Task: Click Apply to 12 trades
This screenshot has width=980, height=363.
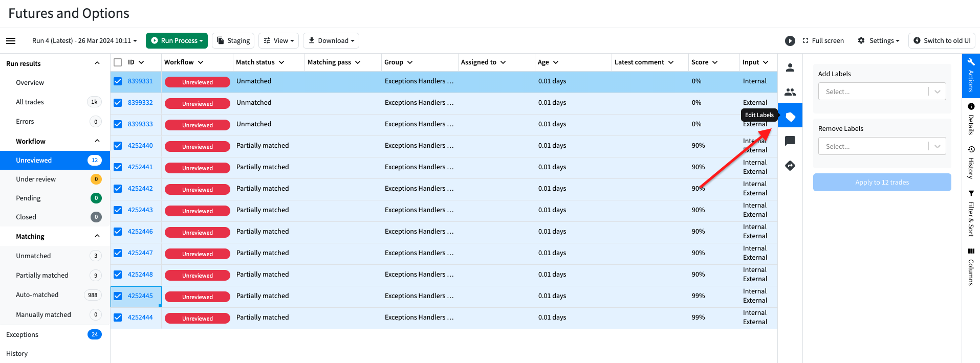Action: click(882, 183)
